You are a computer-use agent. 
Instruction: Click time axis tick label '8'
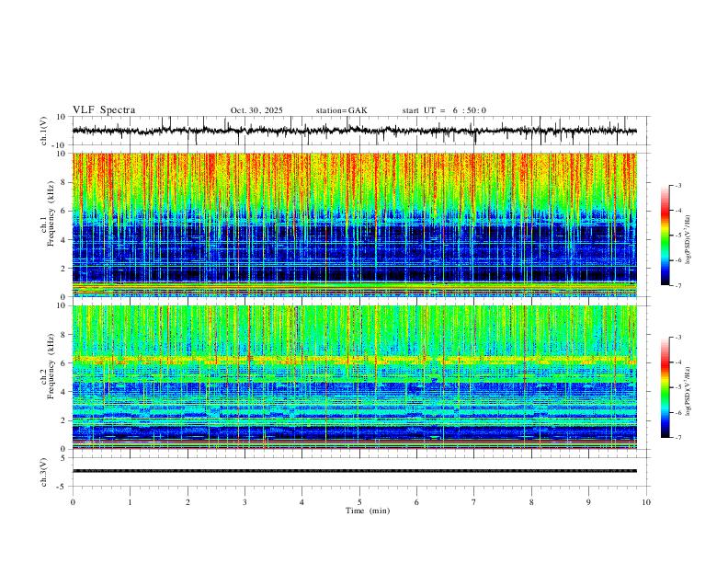click(x=531, y=502)
